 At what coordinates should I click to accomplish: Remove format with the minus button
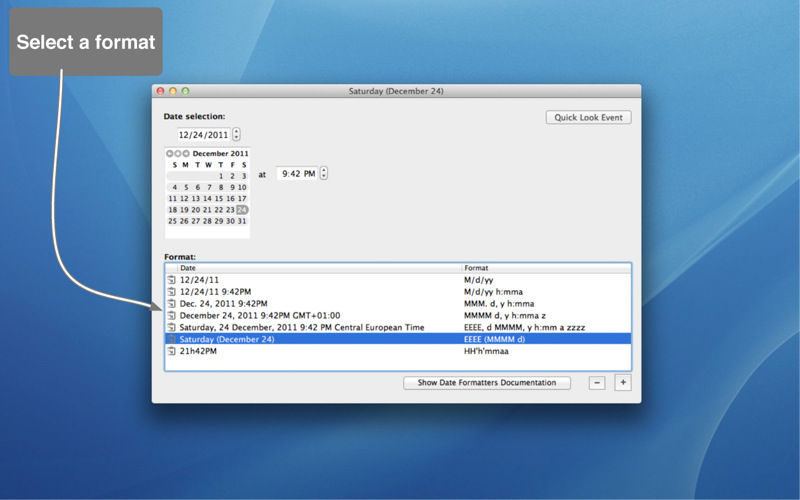coord(597,383)
